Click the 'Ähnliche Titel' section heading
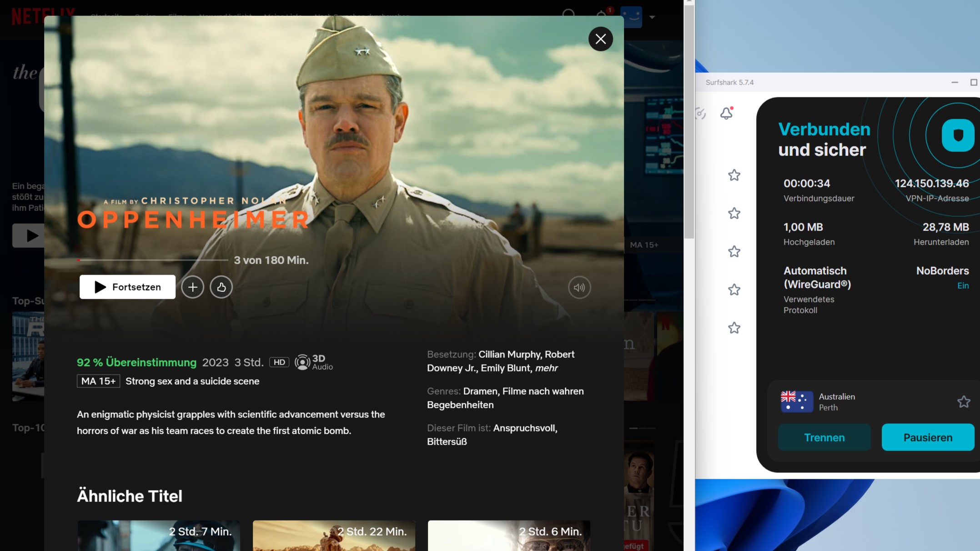The width and height of the screenshot is (980, 551). (130, 496)
